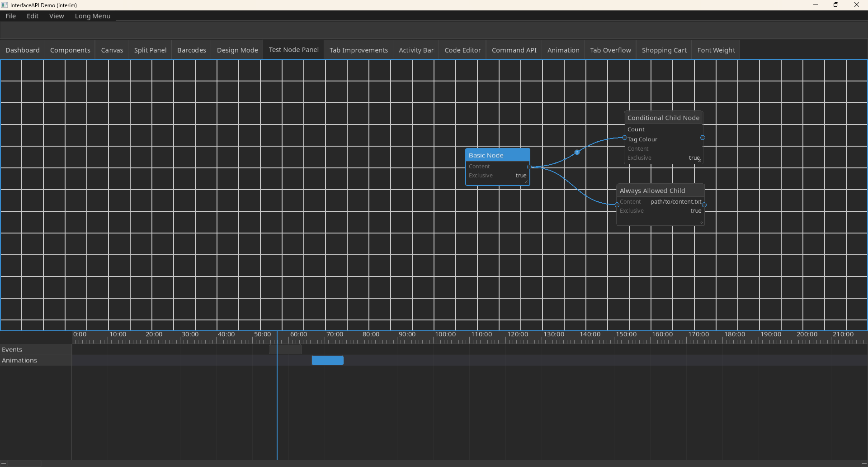Switch to the Animation tab
Viewport: 868px width, 467px height.
coord(563,50)
